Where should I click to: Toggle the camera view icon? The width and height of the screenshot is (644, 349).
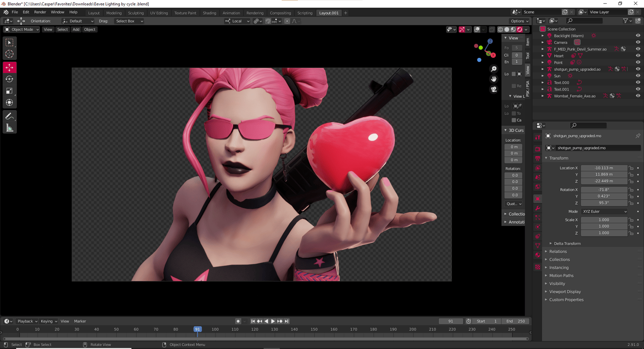click(x=494, y=89)
